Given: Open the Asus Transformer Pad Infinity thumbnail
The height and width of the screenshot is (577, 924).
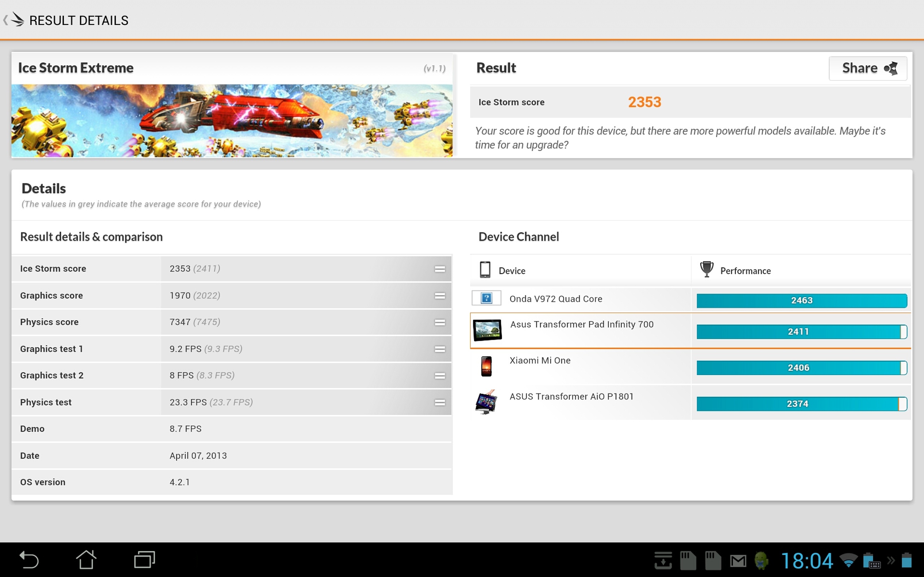Looking at the screenshot, I should pyautogui.click(x=487, y=330).
